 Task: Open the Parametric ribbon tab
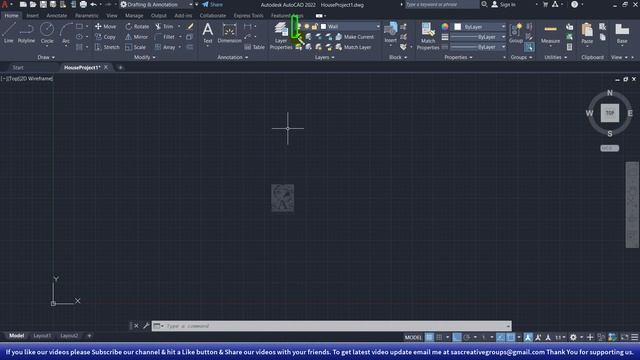(x=87, y=16)
